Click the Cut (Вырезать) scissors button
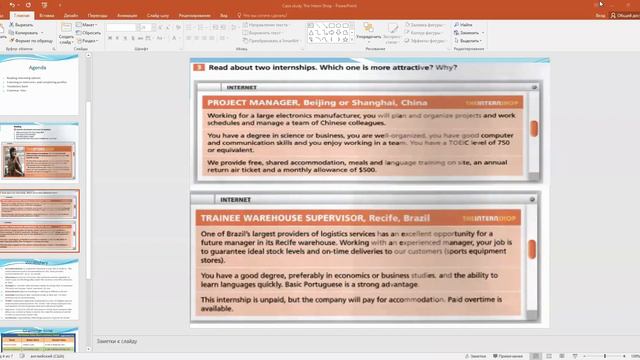Screen dimensions: 640x360 tap(21, 25)
